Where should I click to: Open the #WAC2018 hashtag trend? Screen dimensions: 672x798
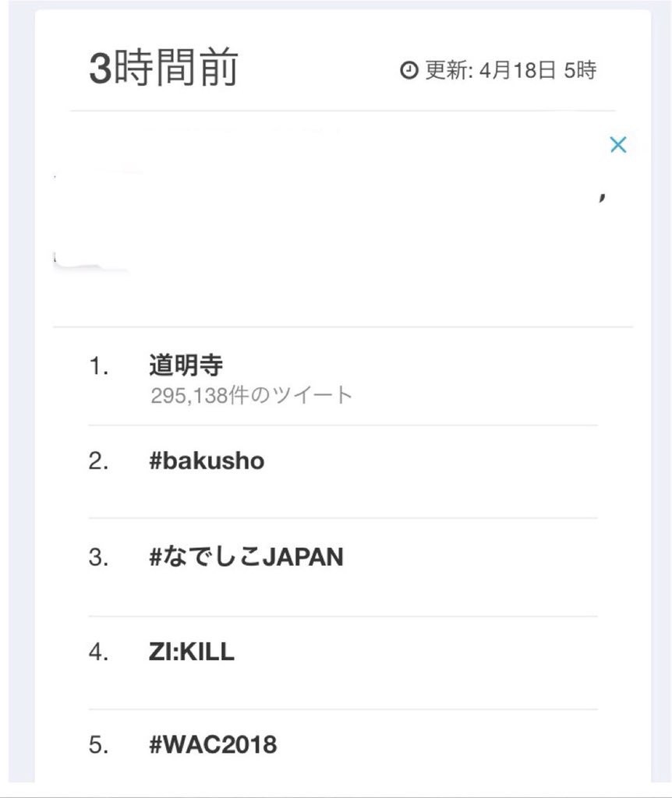[x=213, y=745]
